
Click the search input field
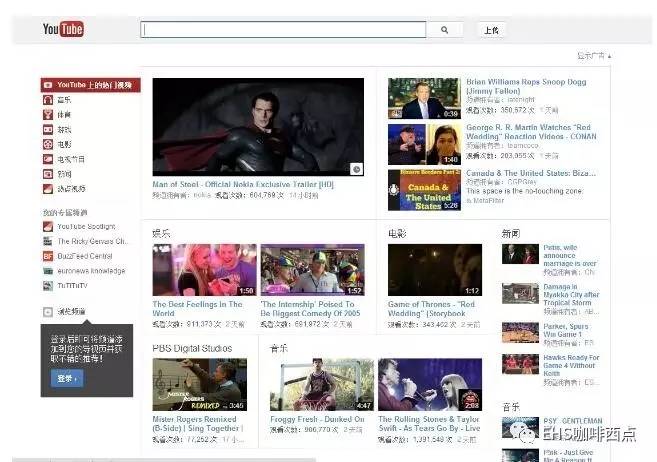pos(283,30)
